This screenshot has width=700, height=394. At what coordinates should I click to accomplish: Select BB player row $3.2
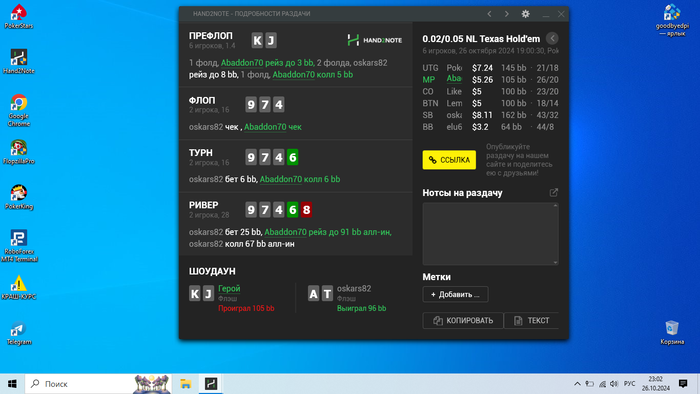click(490, 127)
